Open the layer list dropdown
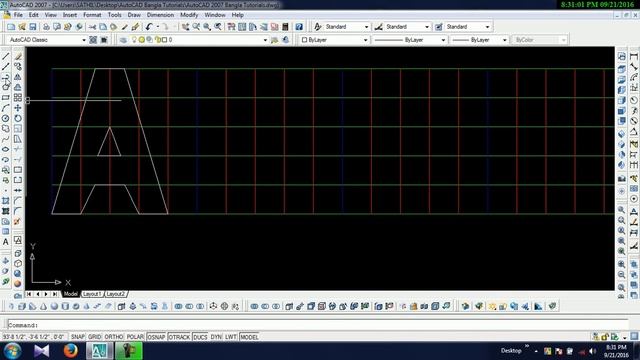Image resolution: width=640 pixels, height=360 pixels. coord(265,40)
